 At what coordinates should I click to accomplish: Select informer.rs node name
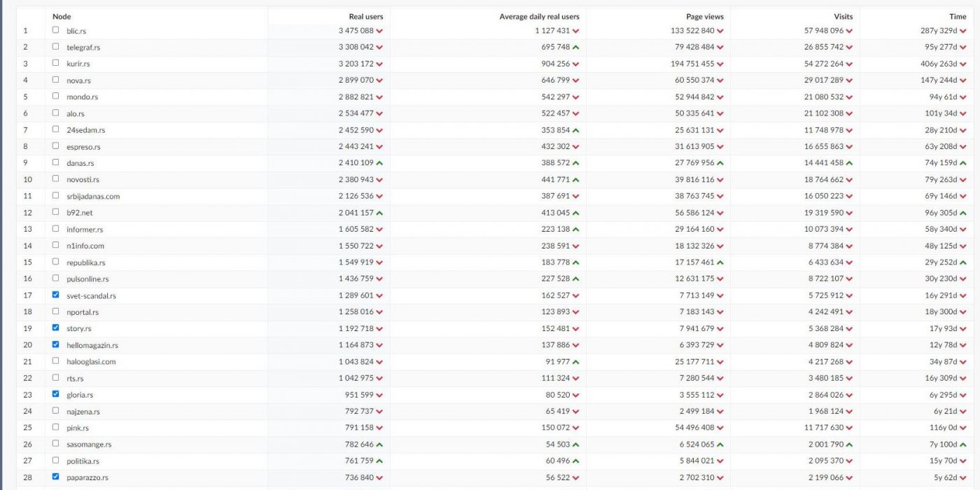85,230
